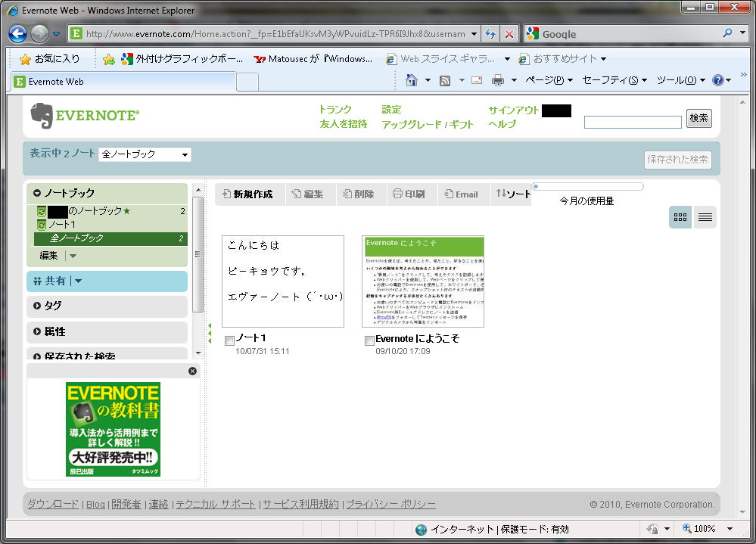Click the IE back navigation arrow
The height and width of the screenshot is (544, 756).
[18, 33]
